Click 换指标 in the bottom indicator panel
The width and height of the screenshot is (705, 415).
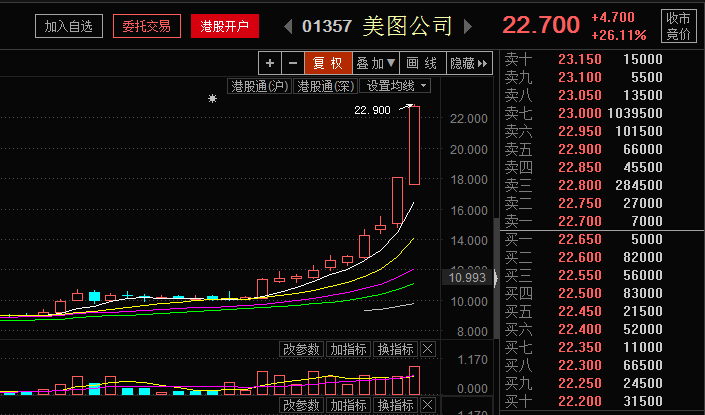(x=395, y=406)
